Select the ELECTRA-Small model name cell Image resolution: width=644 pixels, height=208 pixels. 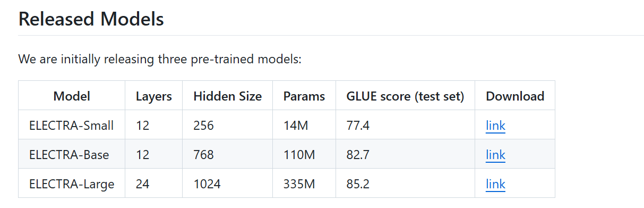tap(72, 126)
